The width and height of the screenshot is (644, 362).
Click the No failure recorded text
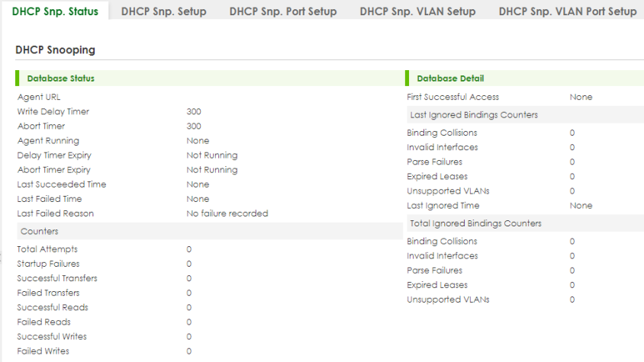click(227, 213)
